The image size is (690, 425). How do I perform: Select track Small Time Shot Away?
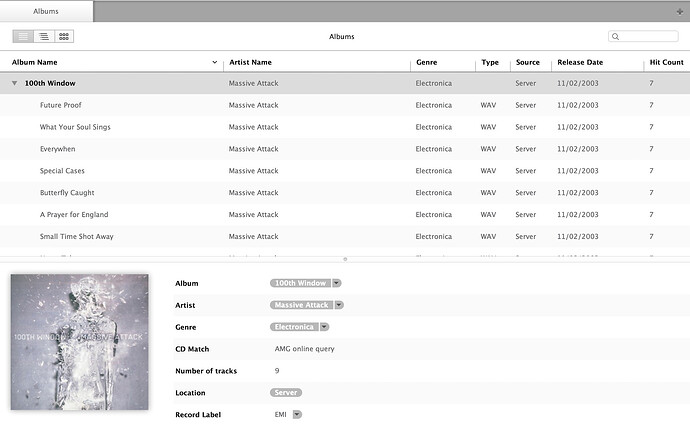tap(77, 236)
